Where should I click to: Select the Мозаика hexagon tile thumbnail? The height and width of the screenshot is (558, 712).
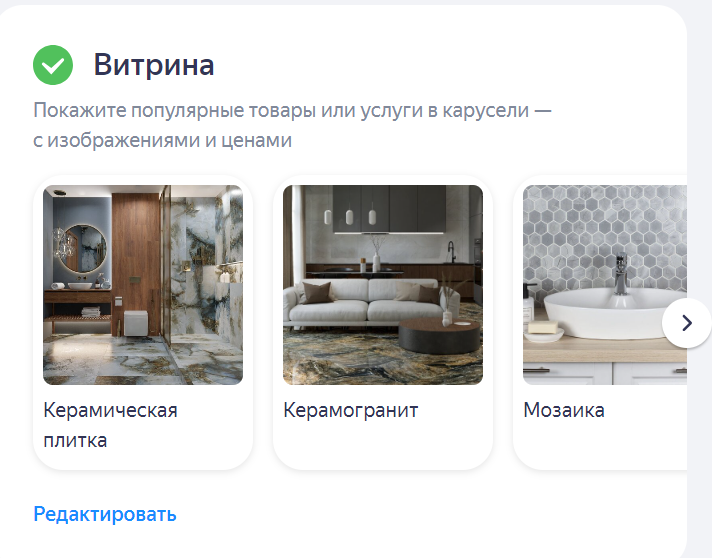tap(605, 285)
